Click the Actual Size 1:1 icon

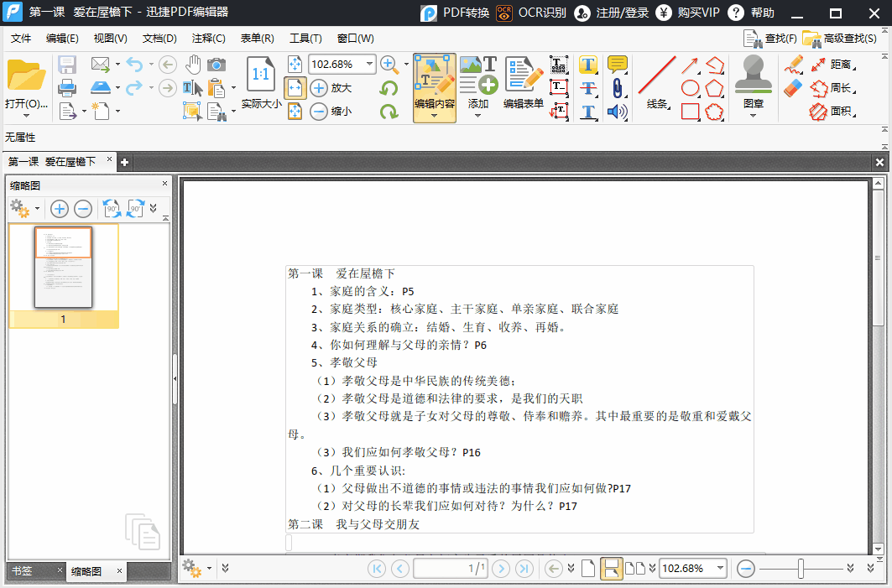tap(260, 74)
